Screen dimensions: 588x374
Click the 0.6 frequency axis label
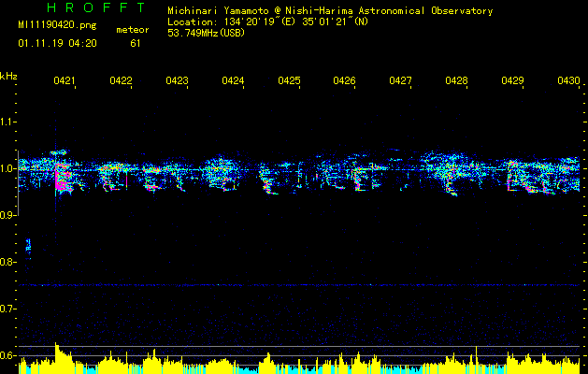pos(8,355)
